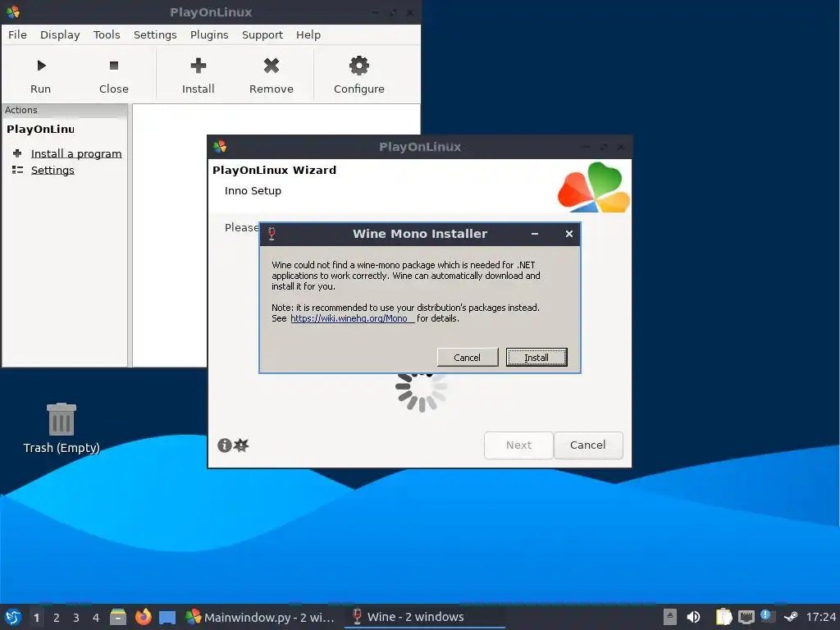This screenshot has width=840, height=630.
Task: Switch to workspace 4
Action: click(96, 618)
